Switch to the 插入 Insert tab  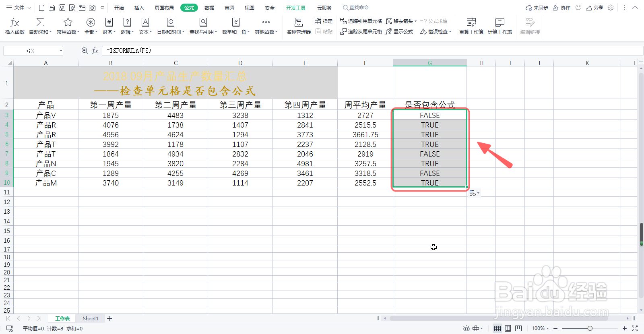tap(139, 8)
